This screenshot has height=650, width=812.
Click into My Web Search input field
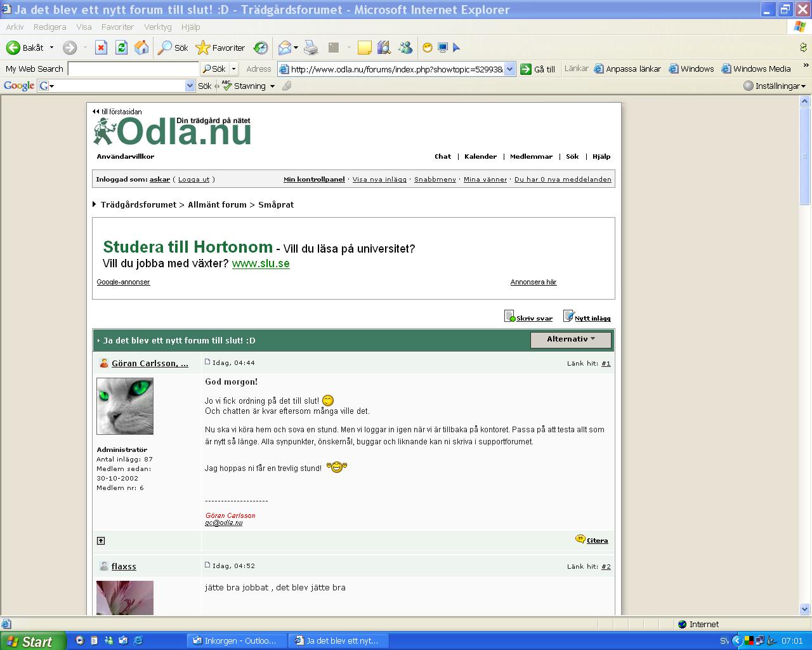(133, 69)
